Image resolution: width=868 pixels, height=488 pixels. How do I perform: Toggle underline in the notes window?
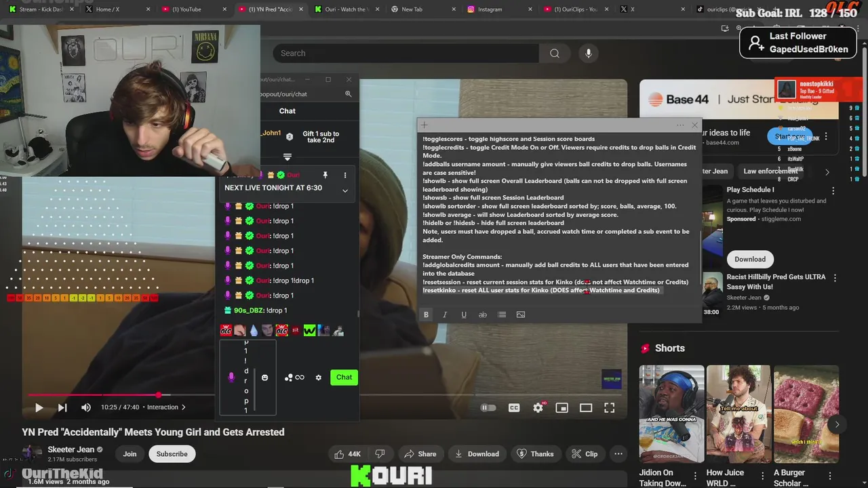tap(464, 314)
